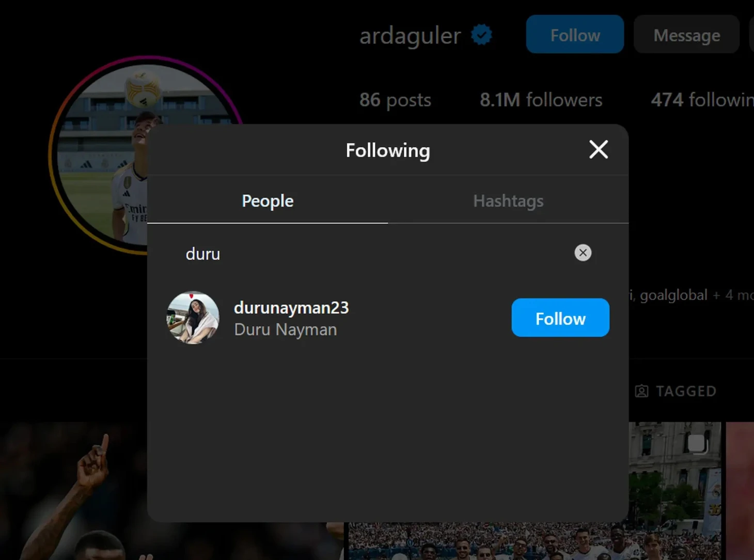Open the durunayman23 username link
The width and height of the screenshot is (754, 560).
point(291,307)
